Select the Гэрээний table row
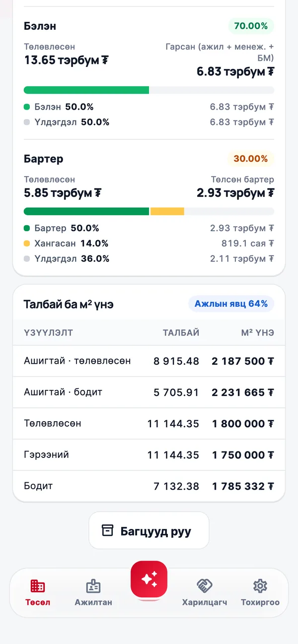Viewport: 298px width, 644px height. click(x=149, y=455)
